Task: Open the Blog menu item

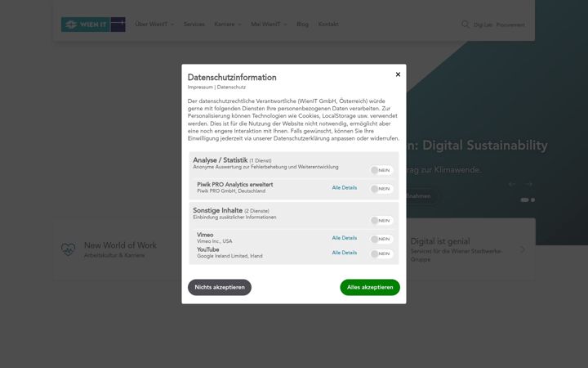Action: tap(302, 24)
